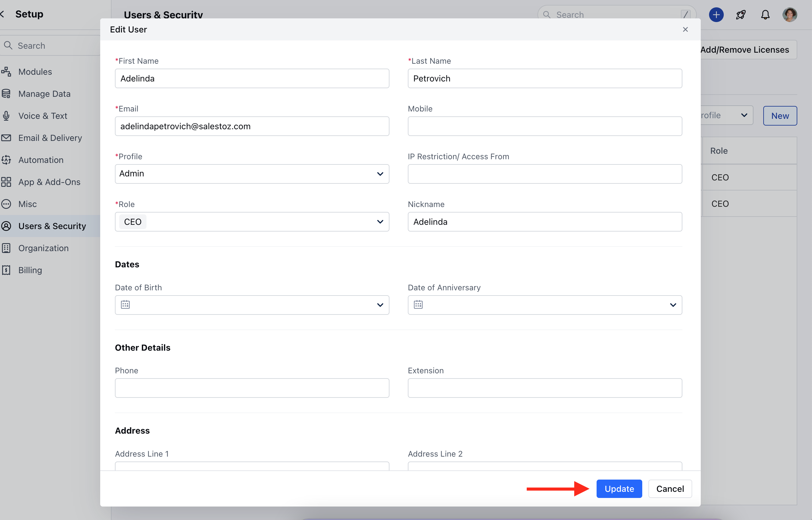
Task: Open notifications with the bell icon
Action: pyautogui.click(x=765, y=14)
